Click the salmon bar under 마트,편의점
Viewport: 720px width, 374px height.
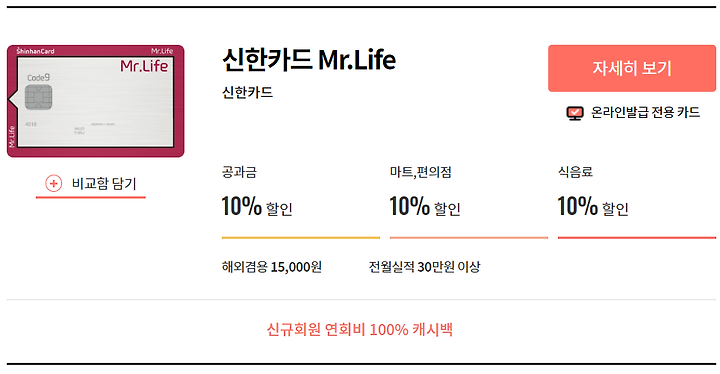[x=469, y=238]
